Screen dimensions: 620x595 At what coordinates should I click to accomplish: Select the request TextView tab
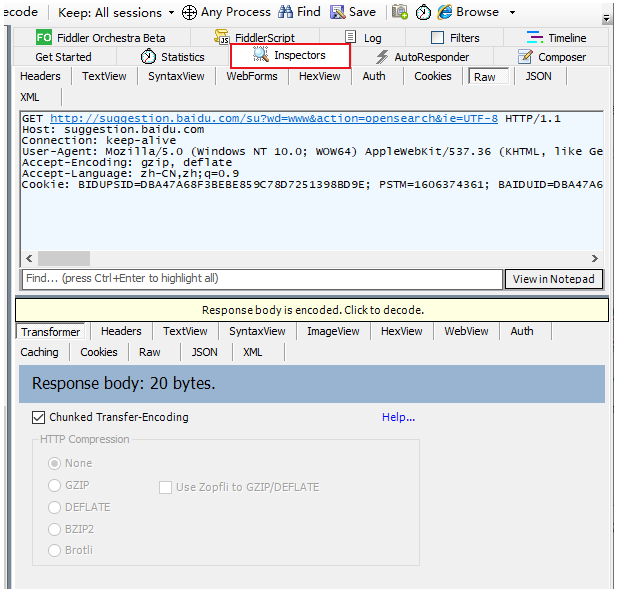104,76
